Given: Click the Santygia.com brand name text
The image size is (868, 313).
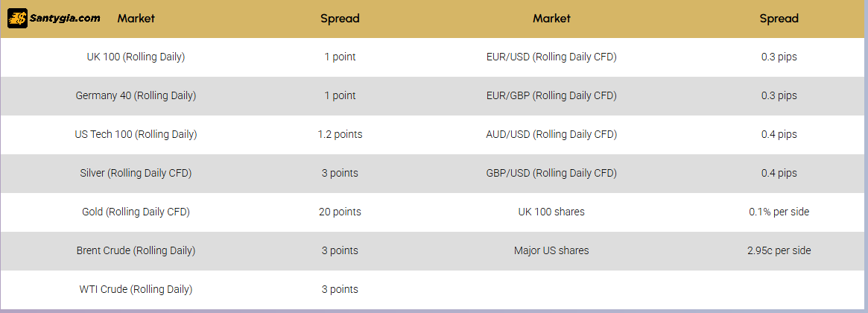Looking at the screenshot, I should click(x=65, y=18).
